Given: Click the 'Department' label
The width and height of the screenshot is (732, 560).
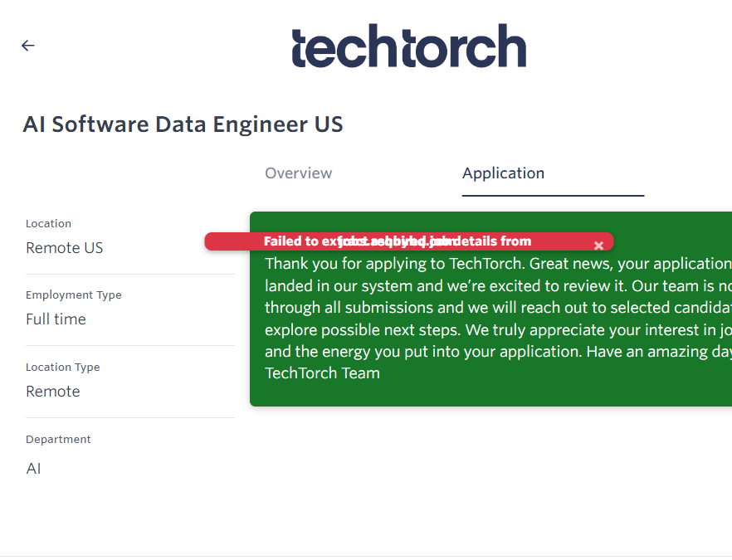Looking at the screenshot, I should (58, 440).
